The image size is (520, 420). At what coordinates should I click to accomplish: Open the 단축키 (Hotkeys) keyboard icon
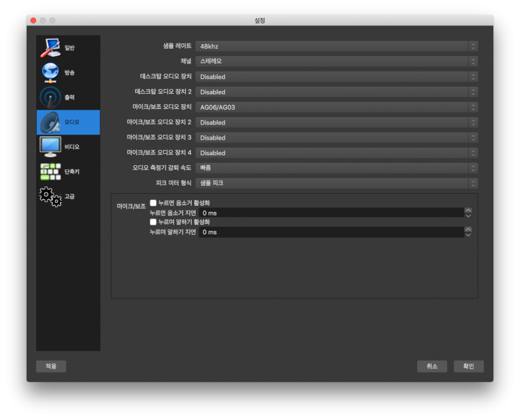coord(50,171)
